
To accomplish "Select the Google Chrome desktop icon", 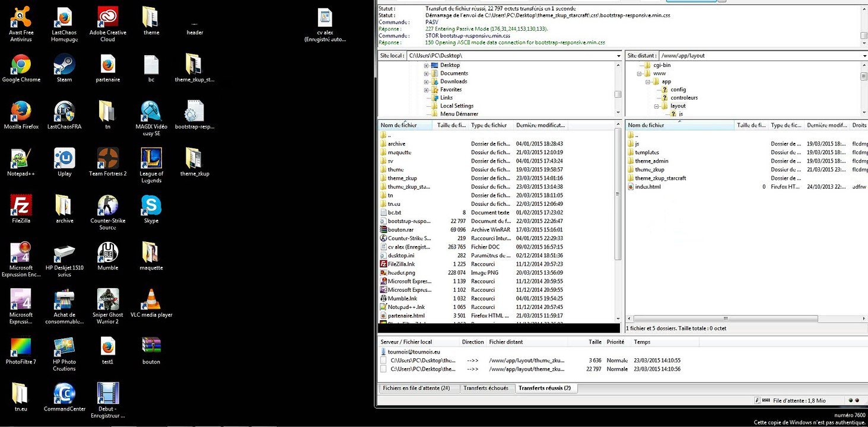I will pos(21,65).
